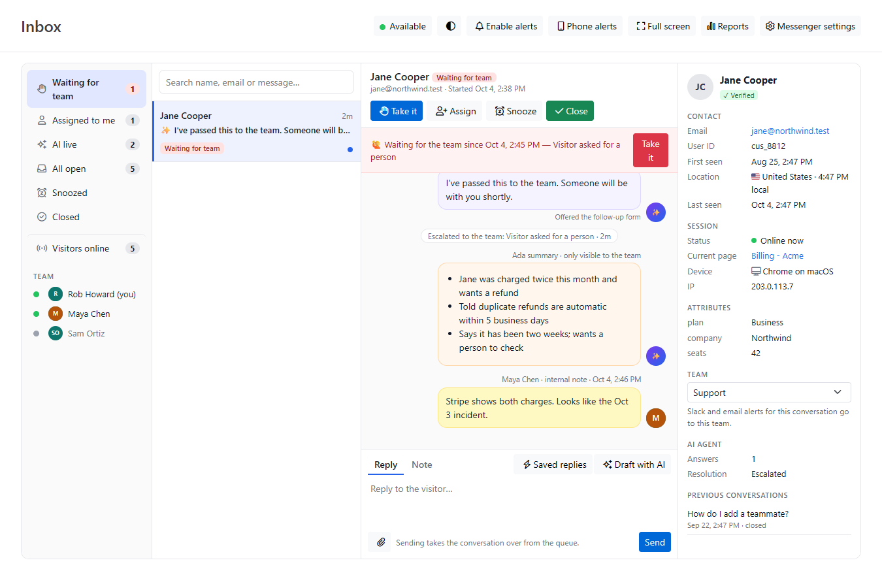The height and width of the screenshot is (588, 882).
Task: Click Assign button
Action: tap(455, 111)
